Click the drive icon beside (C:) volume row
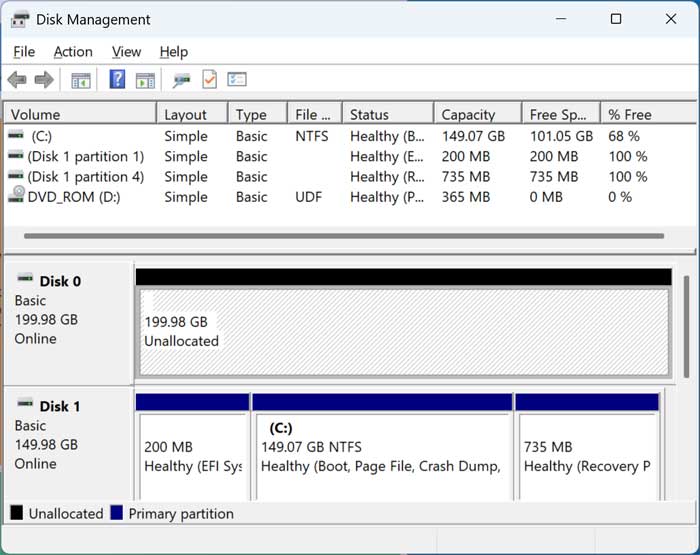700x555 pixels. [16, 134]
